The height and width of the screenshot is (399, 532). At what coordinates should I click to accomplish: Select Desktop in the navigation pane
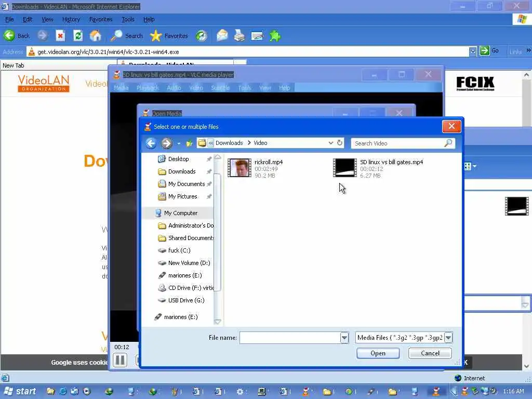click(179, 159)
